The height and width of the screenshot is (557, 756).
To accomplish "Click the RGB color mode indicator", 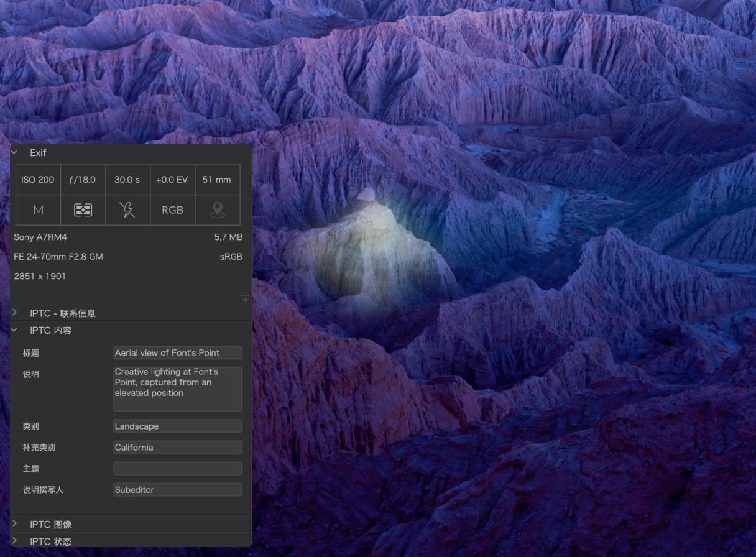I will point(172,209).
